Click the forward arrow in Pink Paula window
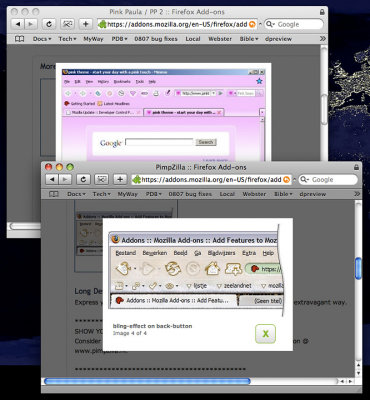The height and width of the screenshot is (400, 370). coord(31,24)
